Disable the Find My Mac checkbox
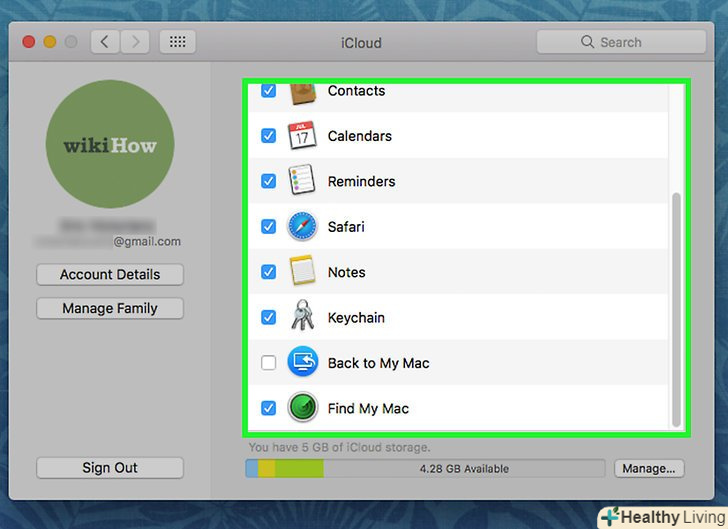 (x=268, y=408)
